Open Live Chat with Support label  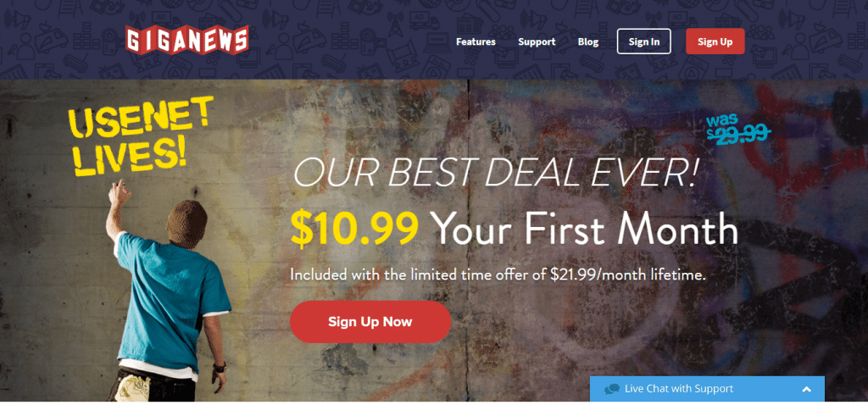tap(679, 389)
